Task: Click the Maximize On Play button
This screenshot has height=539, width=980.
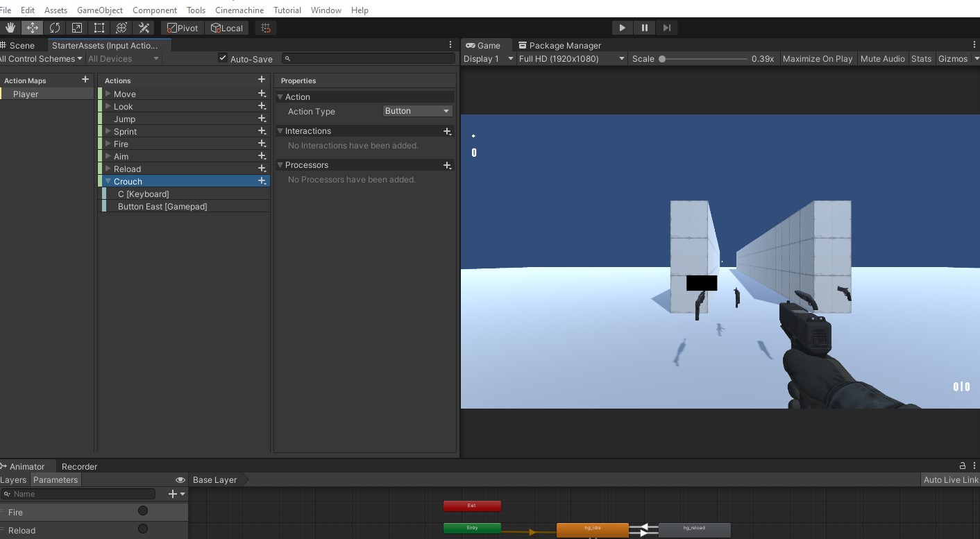Action: coord(817,59)
